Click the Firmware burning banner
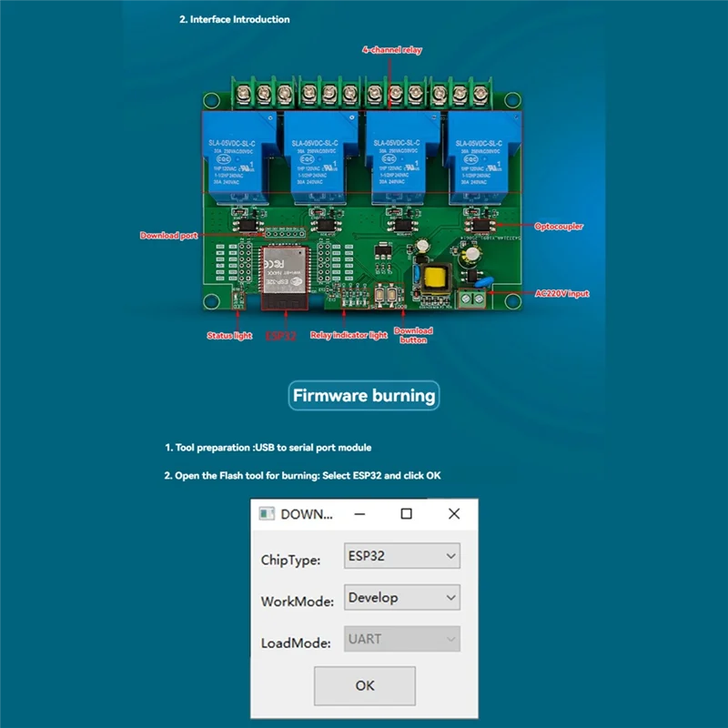The height and width of the screenshot is (728, 728). pos(364,395)
